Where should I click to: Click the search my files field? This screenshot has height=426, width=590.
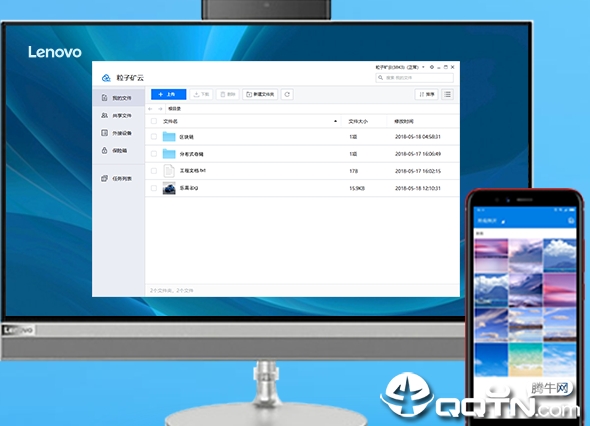pyautogui.click(x=415, y=78)
